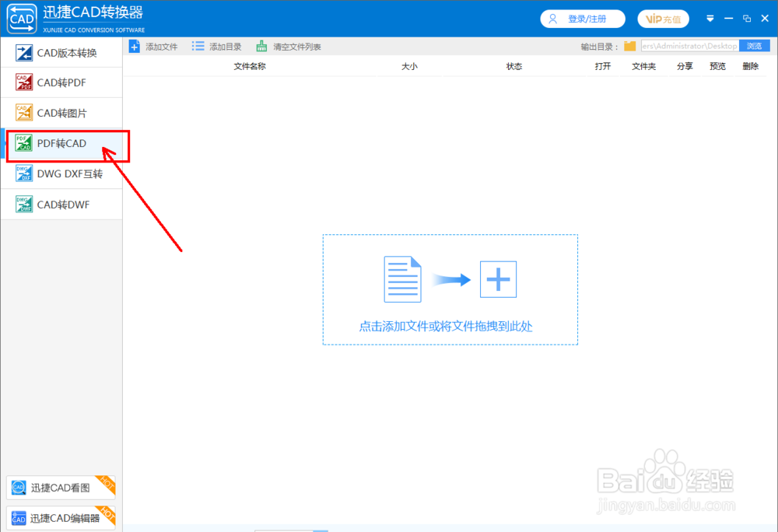Click the document icon in drop area
The image size is (778, 532).
[402, 279]
